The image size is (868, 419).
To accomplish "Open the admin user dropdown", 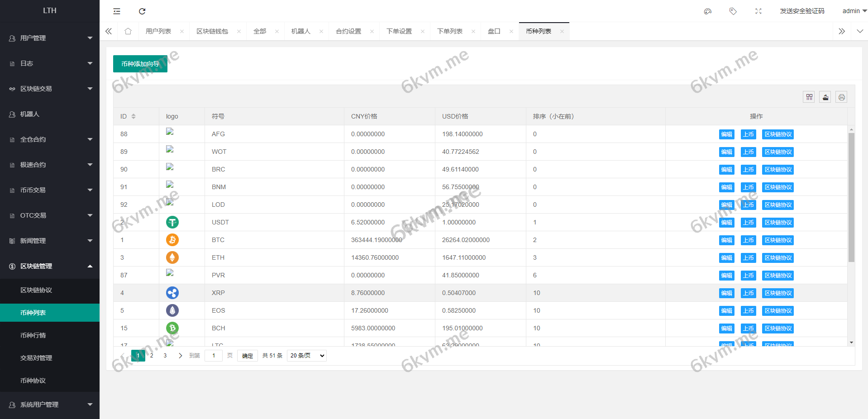I will [x=854, y=11].
